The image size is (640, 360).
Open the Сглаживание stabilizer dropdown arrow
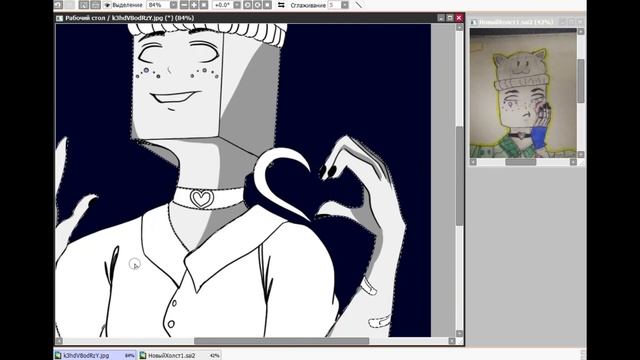coord(345,5)
